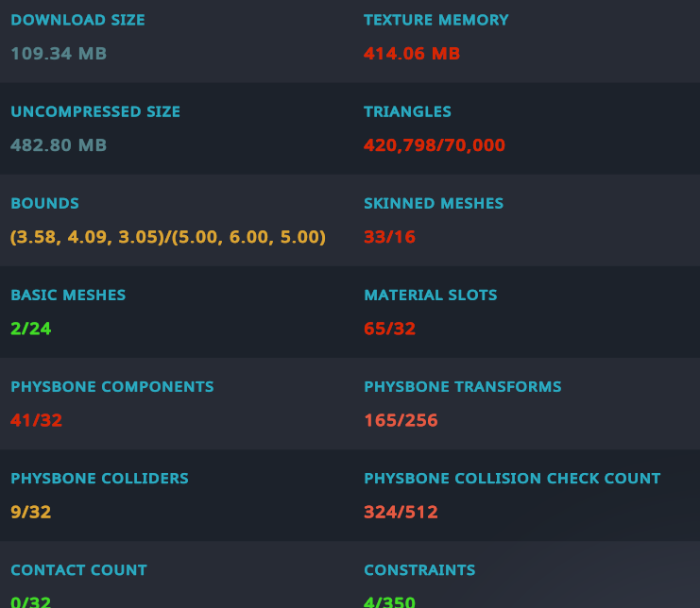This screenshot has width=700, height=608.
Task: Select the bounds value (3.58, 4.09, 3.05)/(5.00, 6.00, 5.00)
Action: click(x=168, y=237)
